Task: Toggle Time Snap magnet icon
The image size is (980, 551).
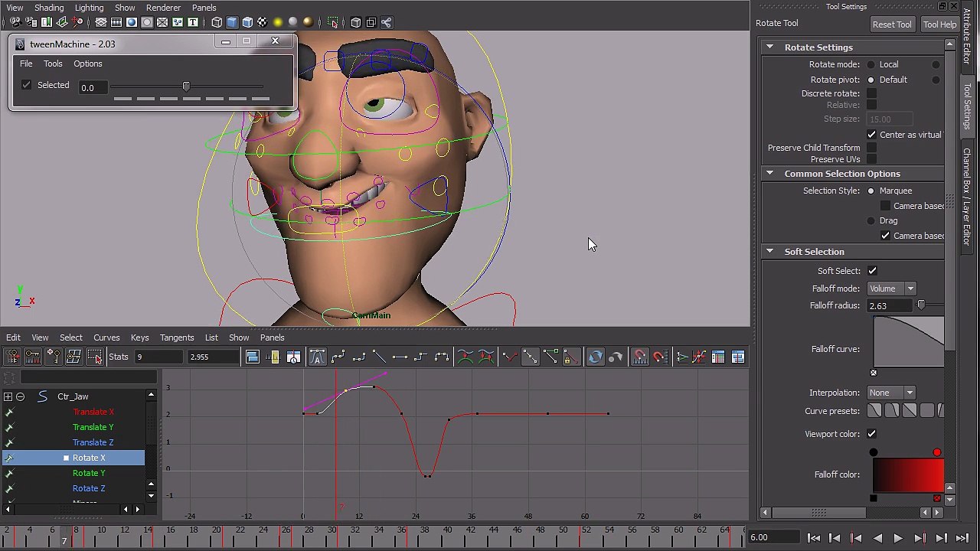Action: pos(639,357)
